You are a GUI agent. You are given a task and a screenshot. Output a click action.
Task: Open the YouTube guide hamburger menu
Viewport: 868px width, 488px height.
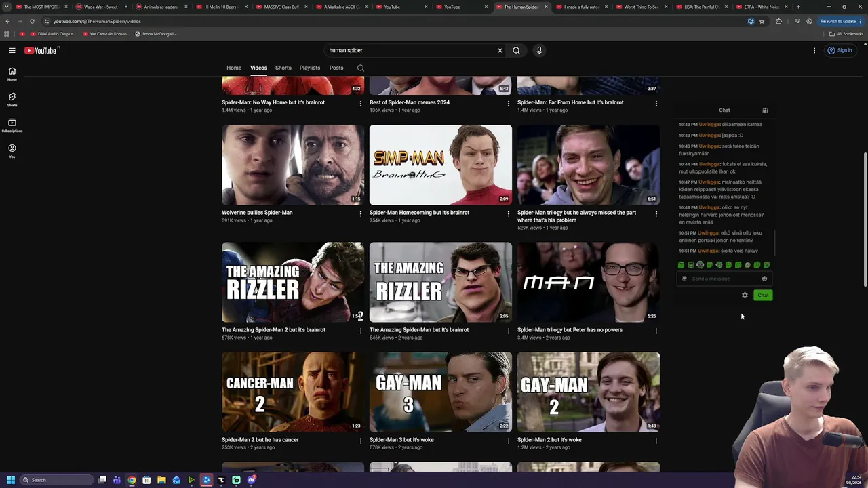tap(12, 50)
